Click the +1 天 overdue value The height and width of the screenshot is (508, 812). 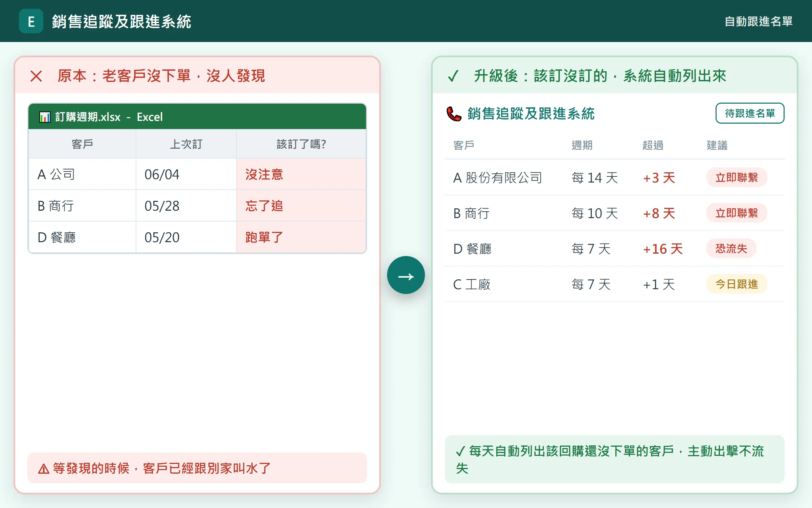coord(659,284)
